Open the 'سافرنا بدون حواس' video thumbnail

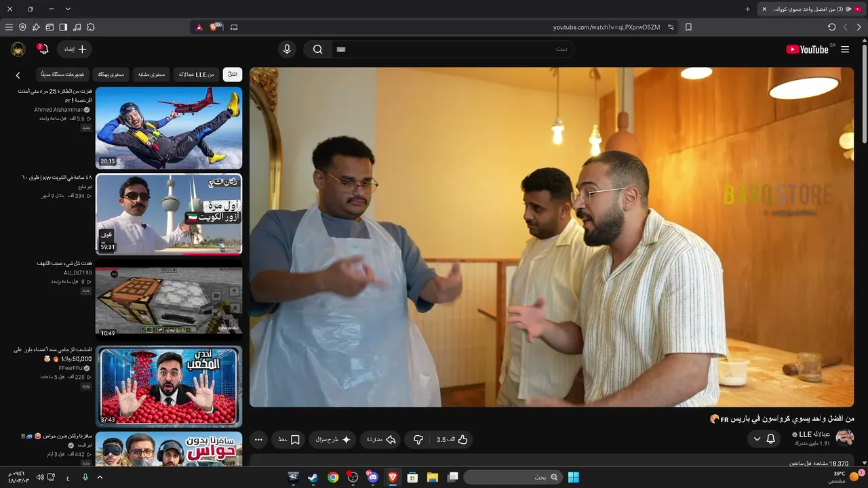pos(169,449)
